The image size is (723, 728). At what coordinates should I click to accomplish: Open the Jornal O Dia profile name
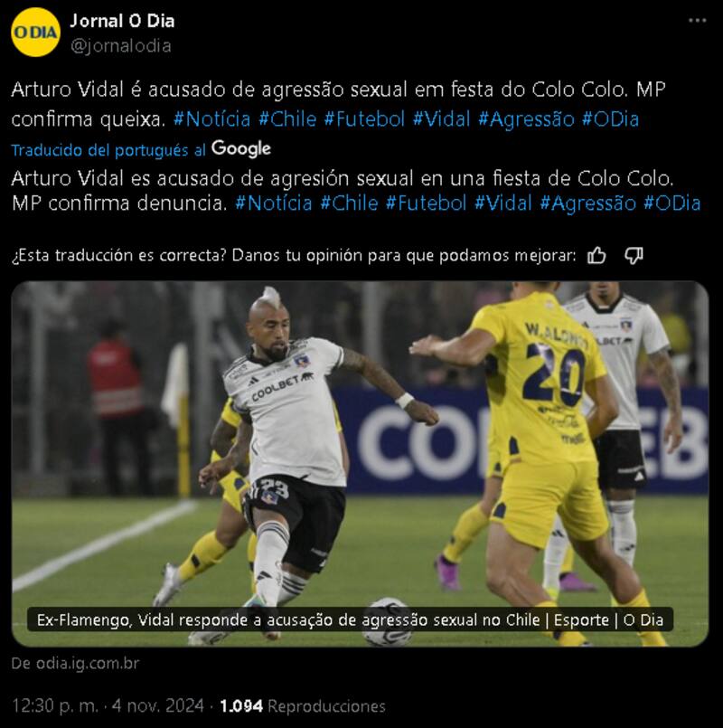click(122, 21)
